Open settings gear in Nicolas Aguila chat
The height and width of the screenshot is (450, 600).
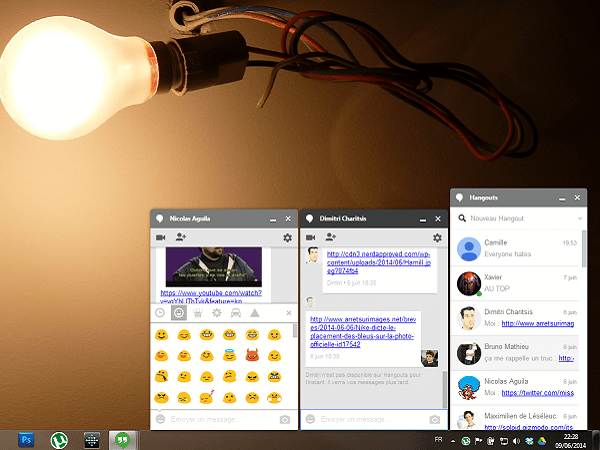click(x=287, y=238)
